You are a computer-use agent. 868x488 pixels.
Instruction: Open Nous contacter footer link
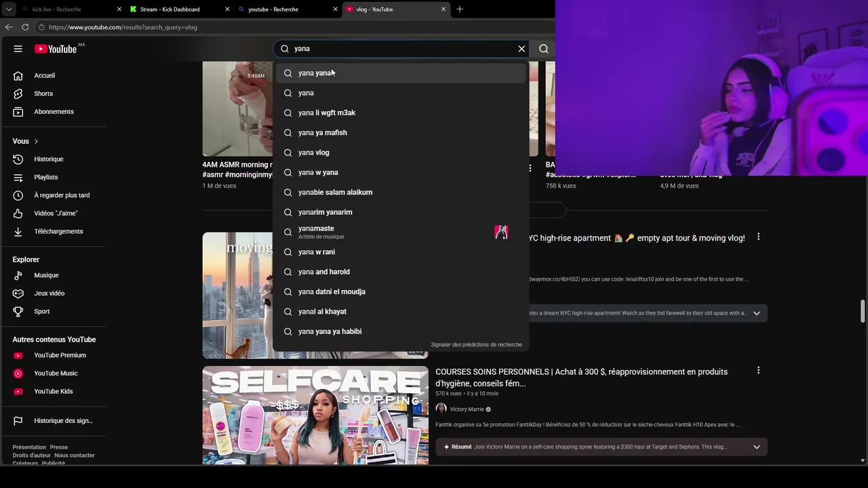coord(75,455)
